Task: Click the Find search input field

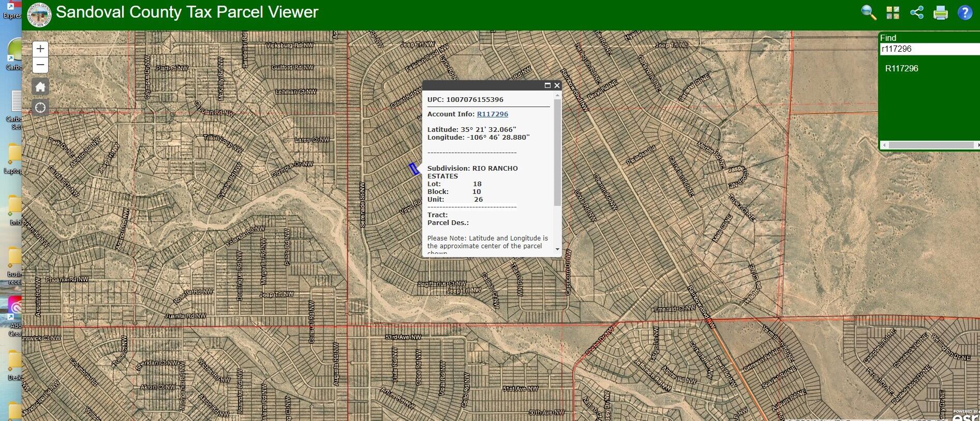Action: tap(929, 49)
